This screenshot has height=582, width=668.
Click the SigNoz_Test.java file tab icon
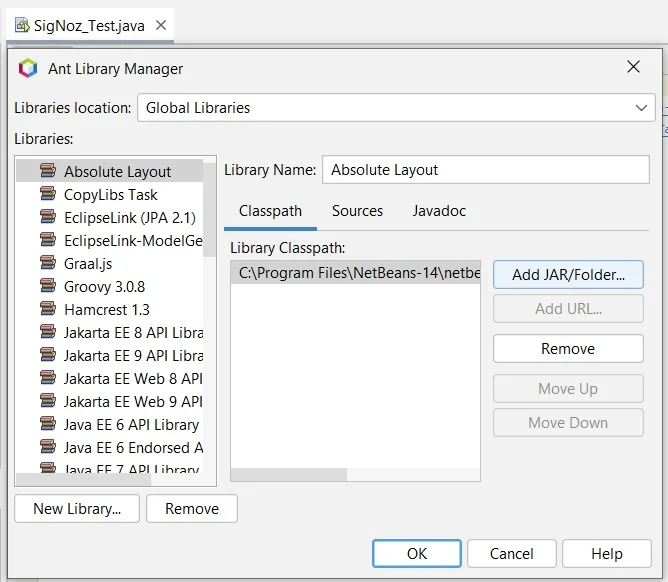point(22,25)
